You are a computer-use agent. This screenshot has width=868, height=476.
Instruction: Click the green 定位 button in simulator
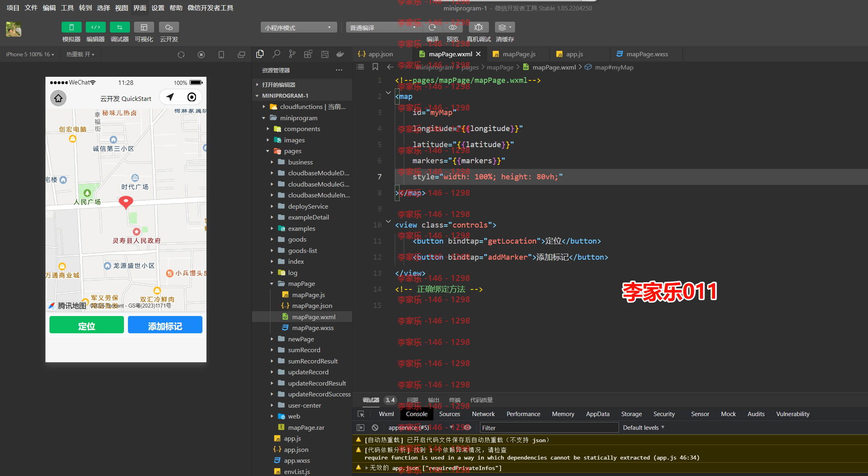[87, 325]
